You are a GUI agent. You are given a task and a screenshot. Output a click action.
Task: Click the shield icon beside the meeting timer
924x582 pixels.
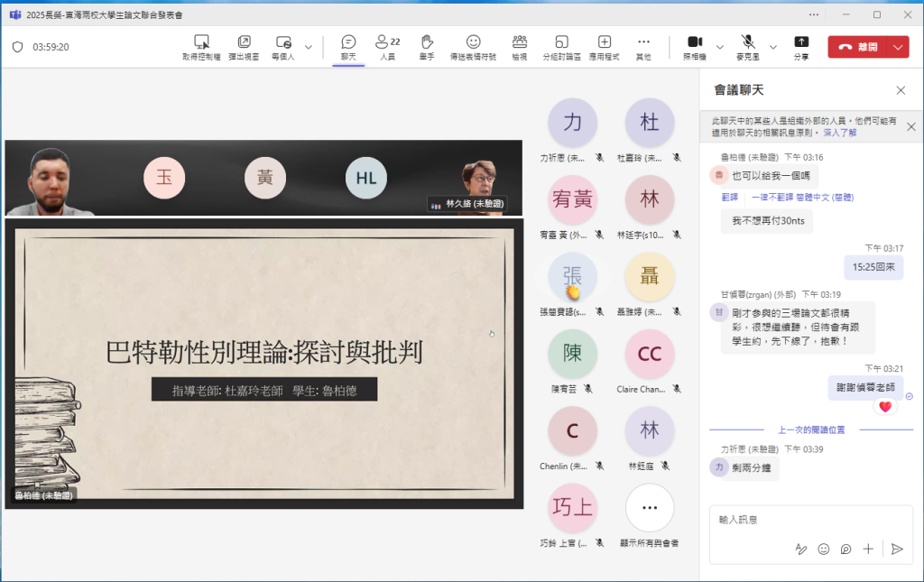18,47
